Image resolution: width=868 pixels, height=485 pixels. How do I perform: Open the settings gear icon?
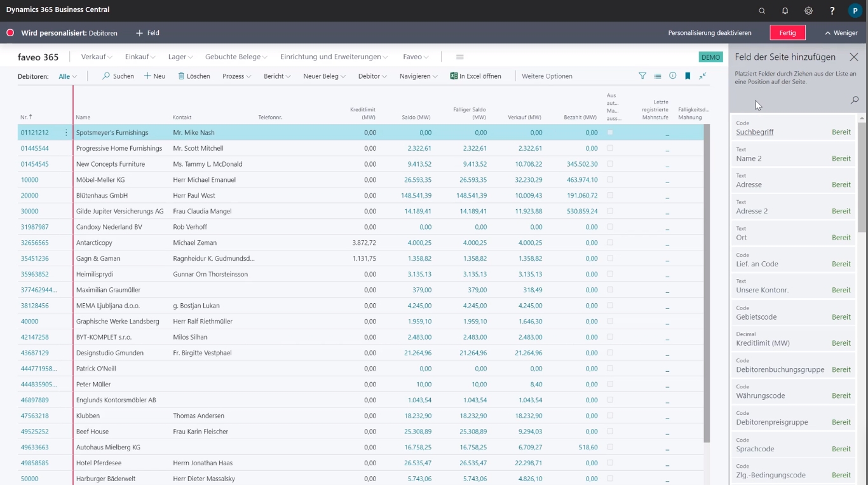[808, 11]
